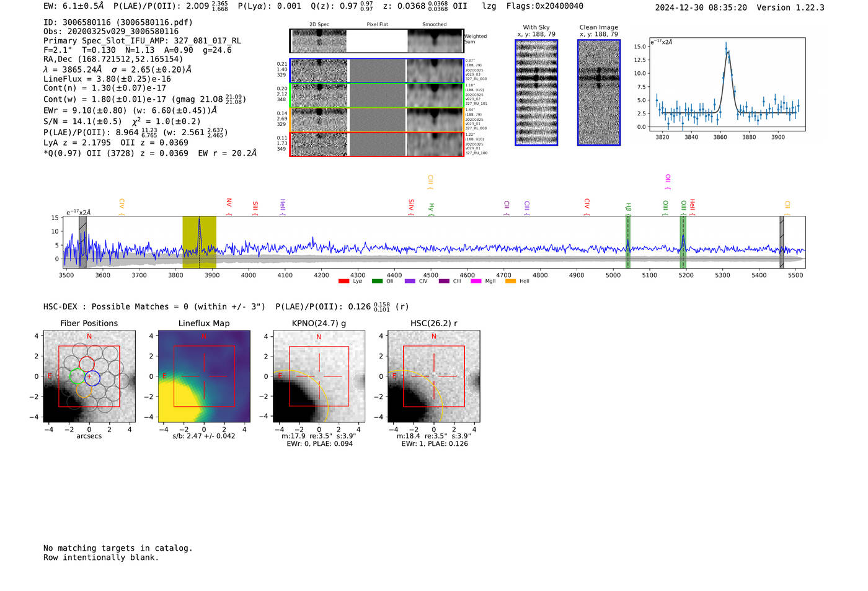868x591 pixels.
Task: Open the Fiber Positions panel
Action: (x=89, y=376)
